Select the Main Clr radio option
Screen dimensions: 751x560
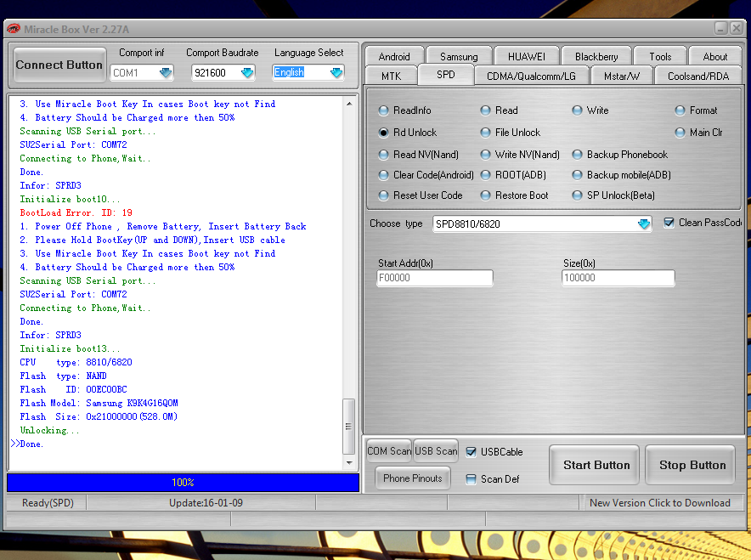pos(680,133)
